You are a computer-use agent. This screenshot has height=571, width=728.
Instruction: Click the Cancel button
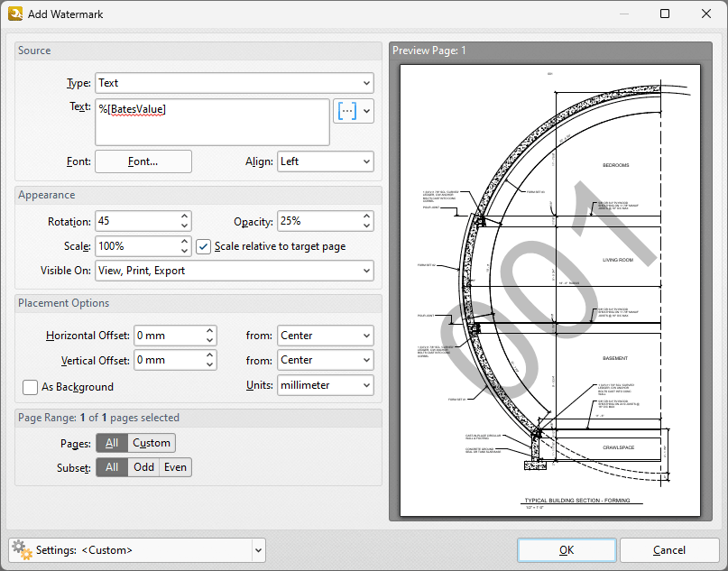pos(669,550)
